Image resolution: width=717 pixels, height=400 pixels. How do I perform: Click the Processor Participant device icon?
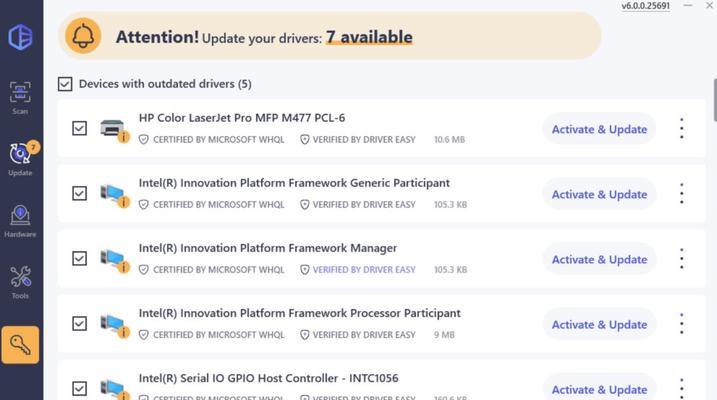[x=114, y=325]
